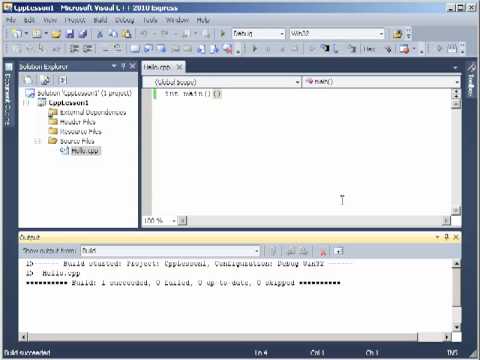The image size is (480, 360).
Task: Open the Window menu
Action: point(177,20)
